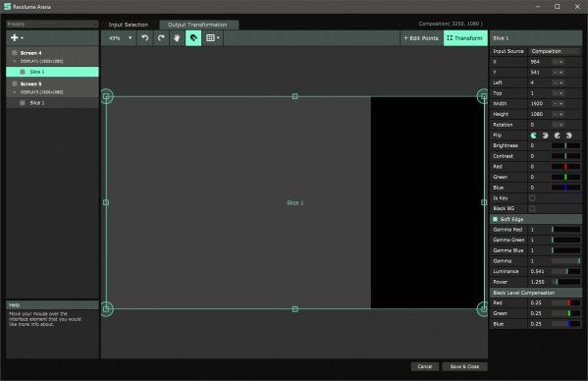Screen dimensions: 588x381
Task: Click the Y value 541 field
Action: pos(540,72)
